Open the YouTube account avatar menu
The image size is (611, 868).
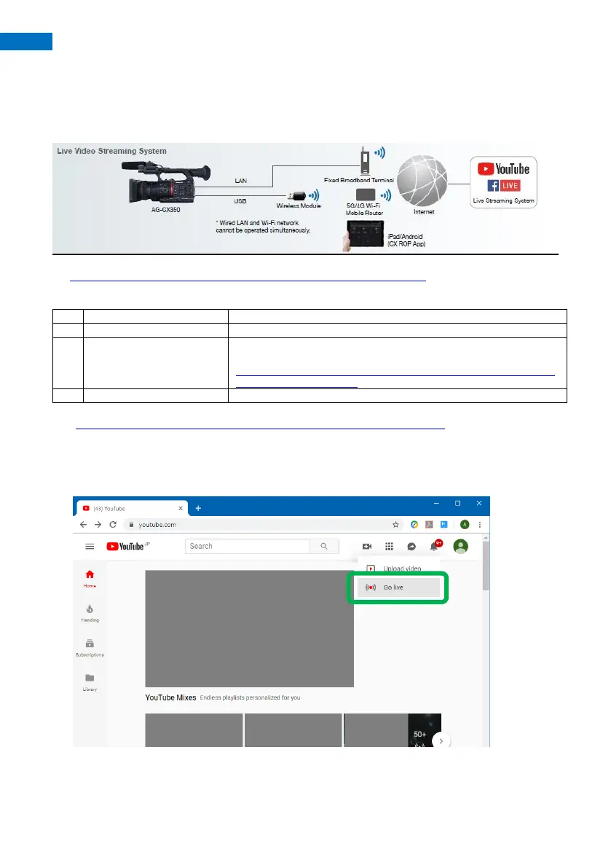click(x=460, y=547)
